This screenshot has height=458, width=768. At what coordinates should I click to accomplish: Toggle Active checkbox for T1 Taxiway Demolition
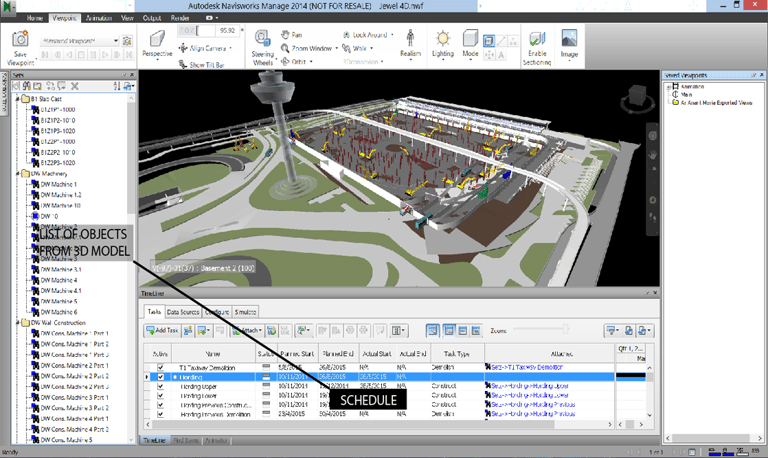160,367
